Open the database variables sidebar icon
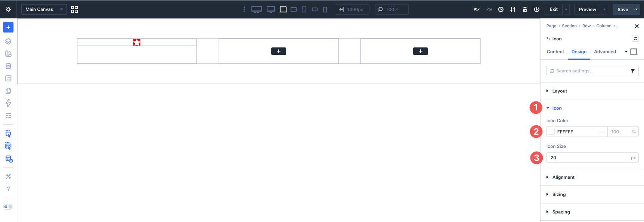Viewport: 644px width, 222px height. [8, 66]
